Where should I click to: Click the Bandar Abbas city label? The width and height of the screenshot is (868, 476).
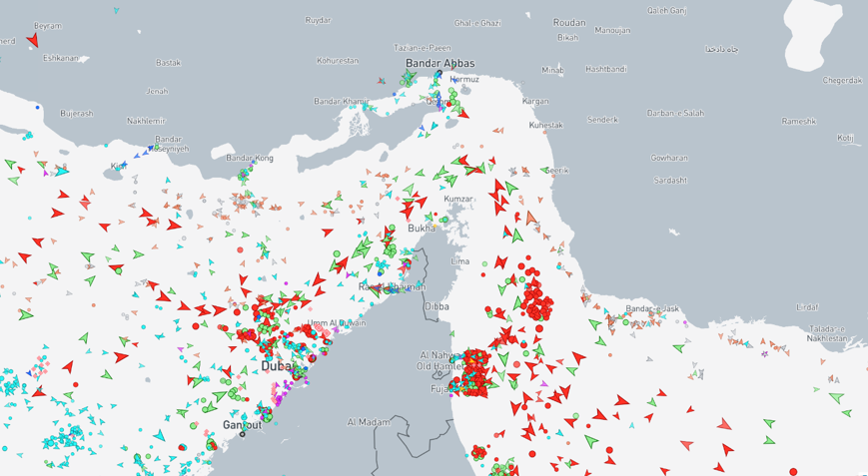439,64
